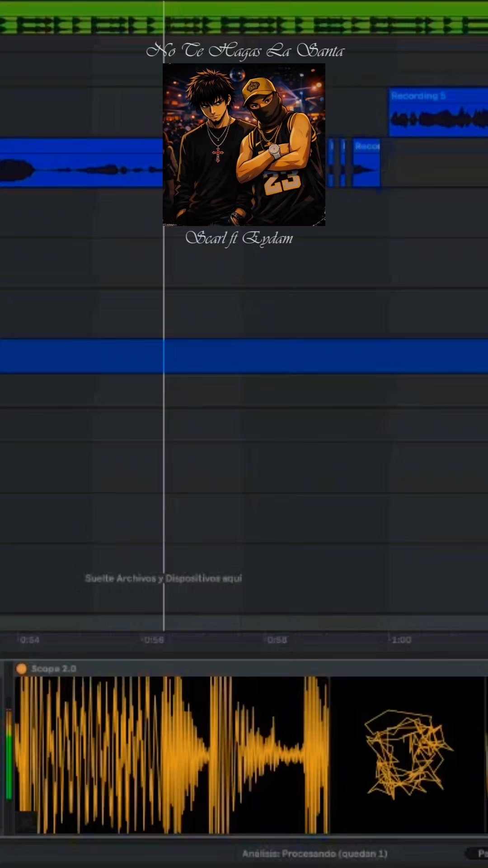The image size is (488, 868).
Task: Click the 'No Te Hagas La Santa' title text
Action: (245, 51)
